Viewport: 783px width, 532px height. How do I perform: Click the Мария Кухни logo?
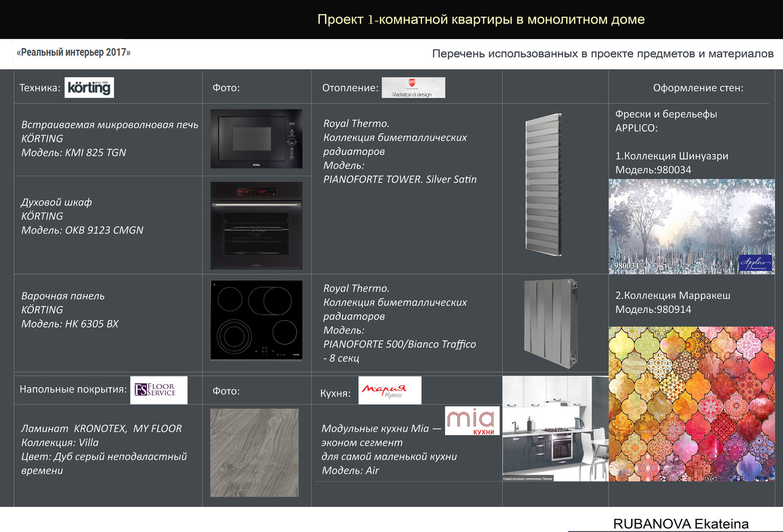[x=390, y=390]
